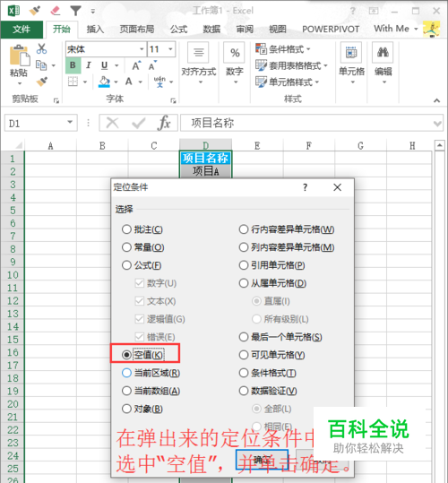The image size is (448, 483).
Task: Open the alignment (对齐方式) group
Action: point(199,63)
